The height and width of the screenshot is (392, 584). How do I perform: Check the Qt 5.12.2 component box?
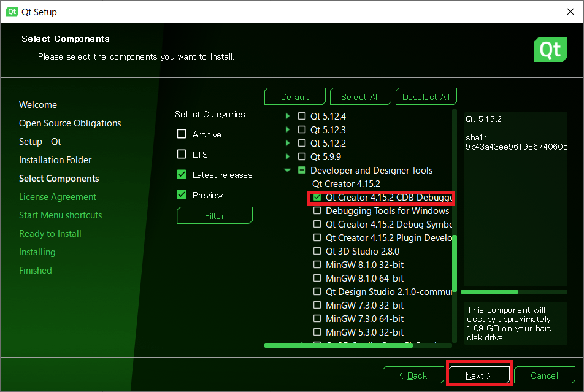tap(302, 143)
